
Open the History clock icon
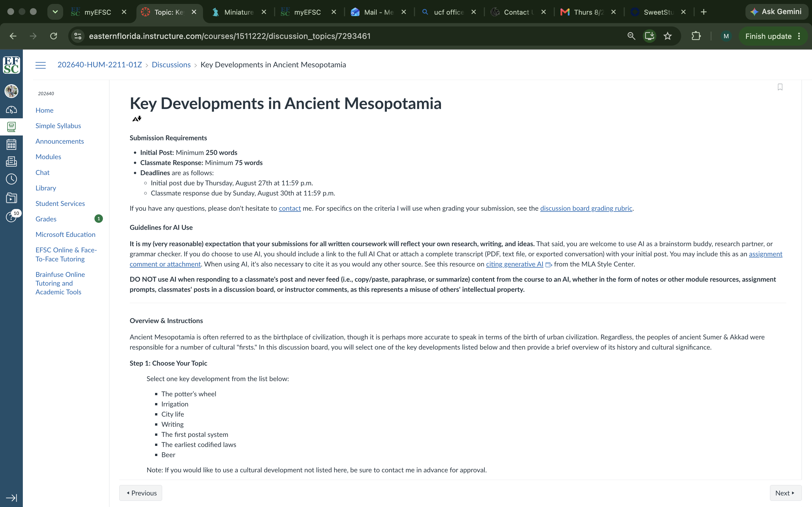click(11, 179)
